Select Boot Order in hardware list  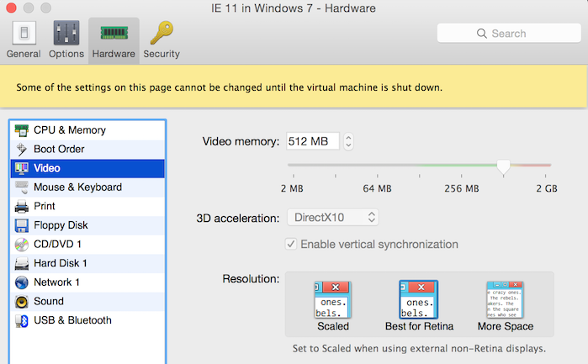pyautogui.click(x=87, y=150)
